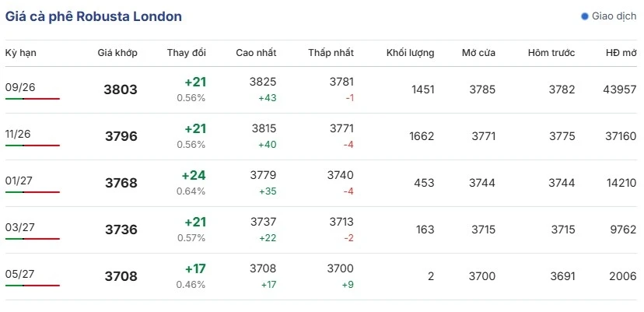
Task: Click the +24 change value for 01/27
Action: [x=194, y=176]
